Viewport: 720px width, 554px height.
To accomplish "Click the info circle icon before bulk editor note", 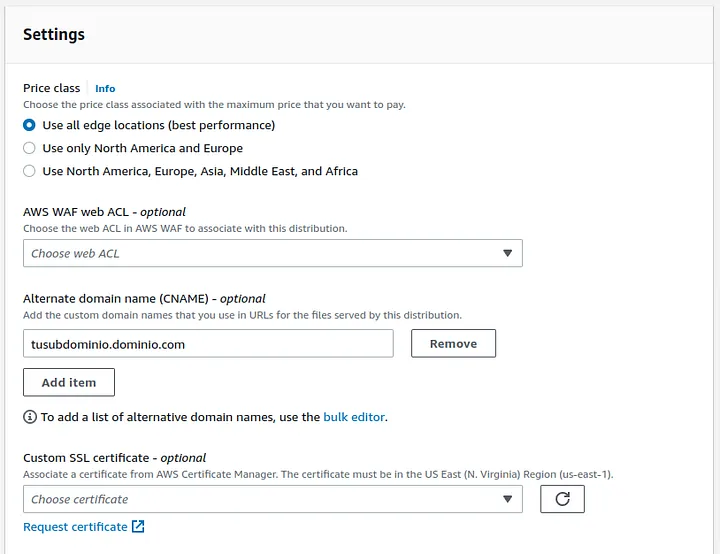I will click(x=30, y=417).
